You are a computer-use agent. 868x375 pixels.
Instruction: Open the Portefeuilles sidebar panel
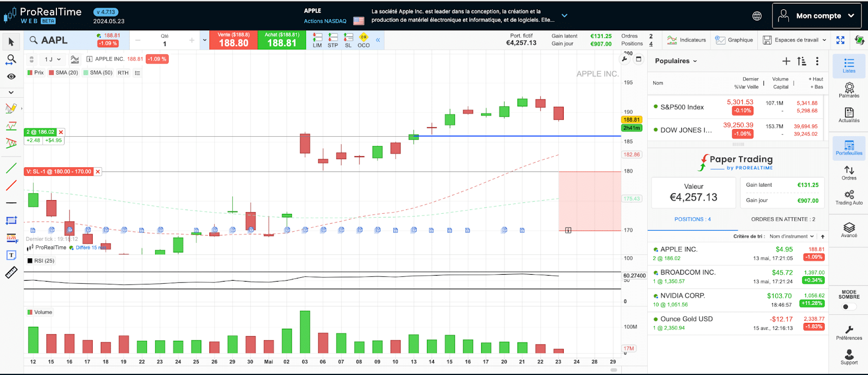click(x=849, y=148)
